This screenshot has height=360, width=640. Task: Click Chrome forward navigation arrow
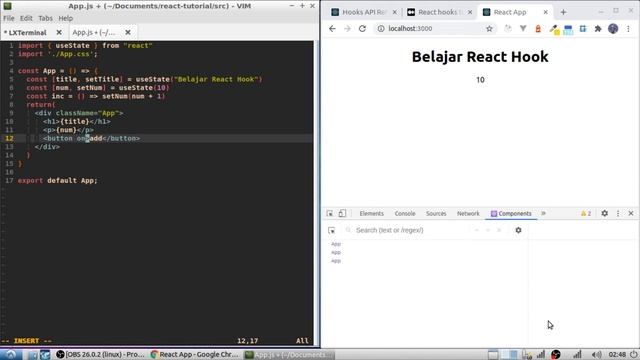tap(347, 29)
